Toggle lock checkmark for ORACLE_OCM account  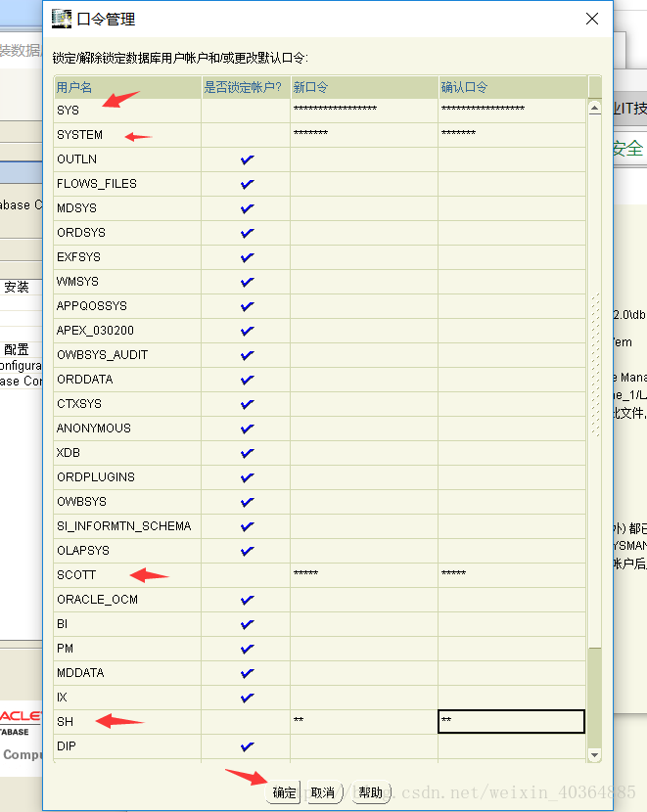tap(247, 600)
